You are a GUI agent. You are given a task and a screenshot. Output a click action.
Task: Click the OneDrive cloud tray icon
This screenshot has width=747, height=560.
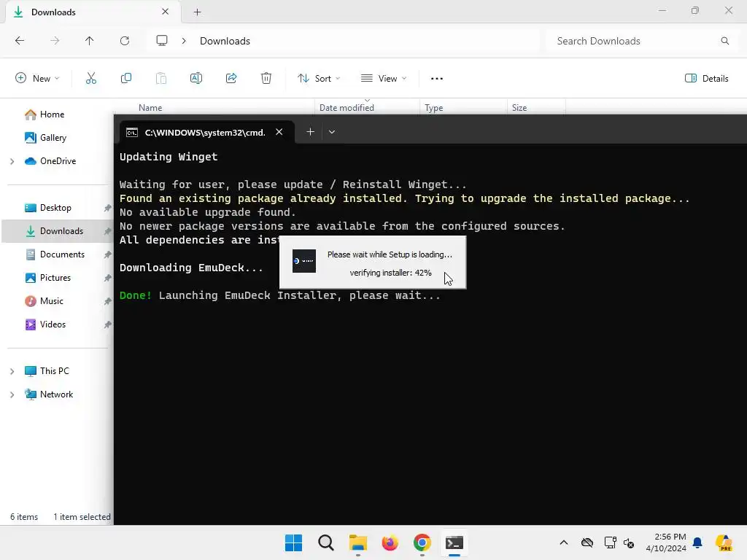pyautogui.click(x=587, y=542)
